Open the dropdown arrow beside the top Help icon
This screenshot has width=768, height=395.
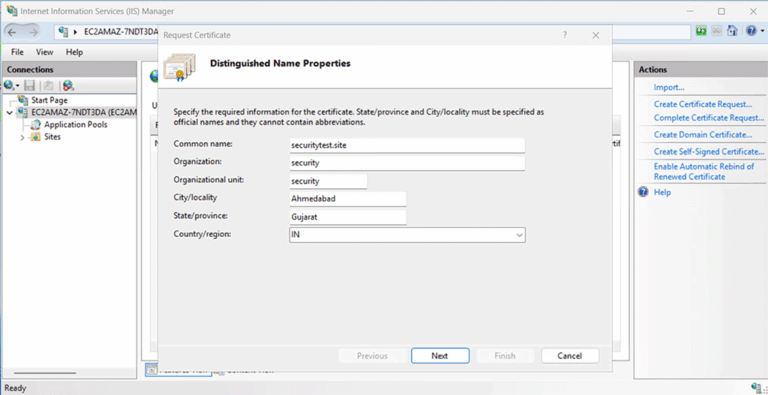(762, 31)
